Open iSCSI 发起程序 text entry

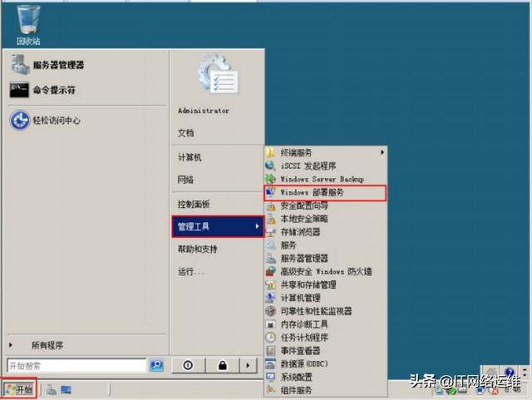(x=308, y=165)
